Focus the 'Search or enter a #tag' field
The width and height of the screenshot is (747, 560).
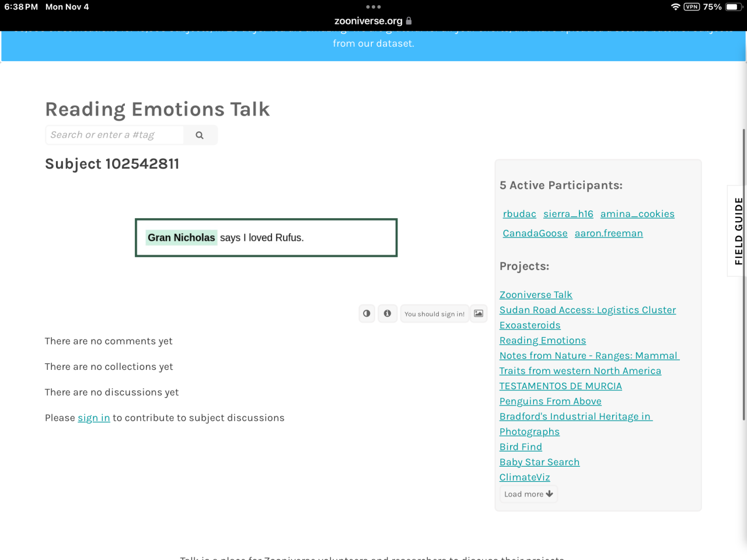114,135
